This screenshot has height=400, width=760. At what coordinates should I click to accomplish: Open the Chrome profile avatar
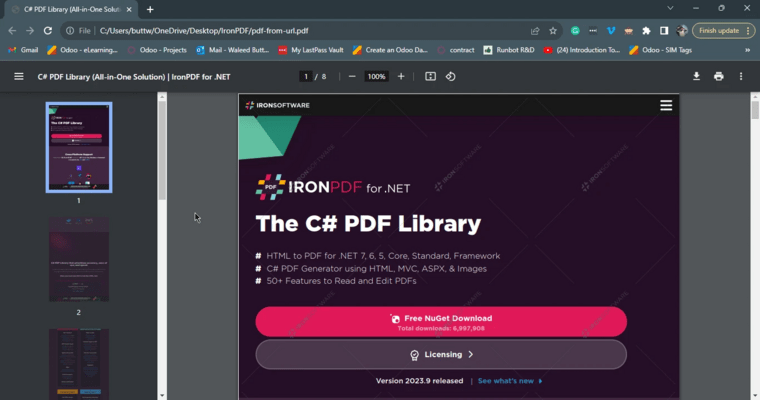[681, 31]
